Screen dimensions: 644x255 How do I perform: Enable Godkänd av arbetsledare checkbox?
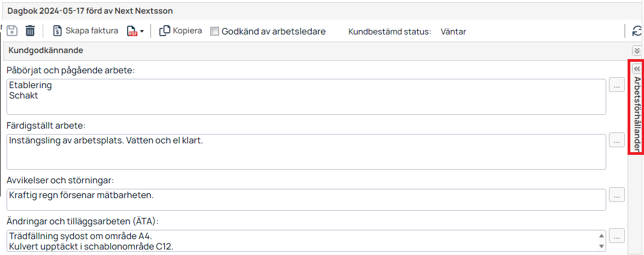215,31
